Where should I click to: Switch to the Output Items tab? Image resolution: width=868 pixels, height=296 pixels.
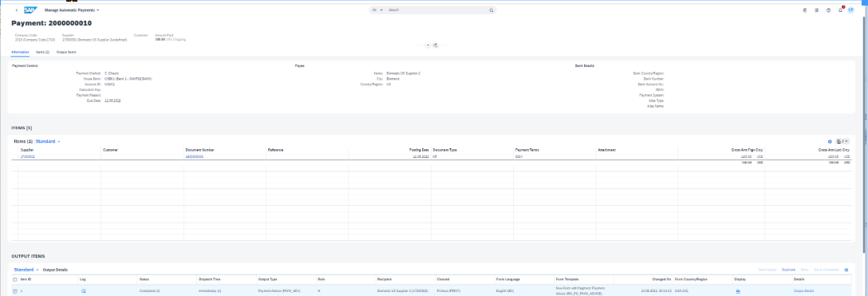[x=66, y=52]
